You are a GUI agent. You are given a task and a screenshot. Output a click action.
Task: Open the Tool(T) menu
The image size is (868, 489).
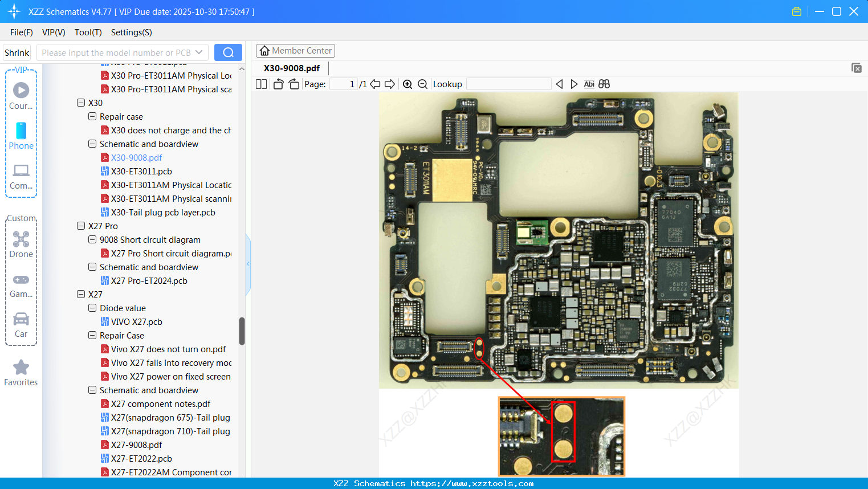[88, 32]
